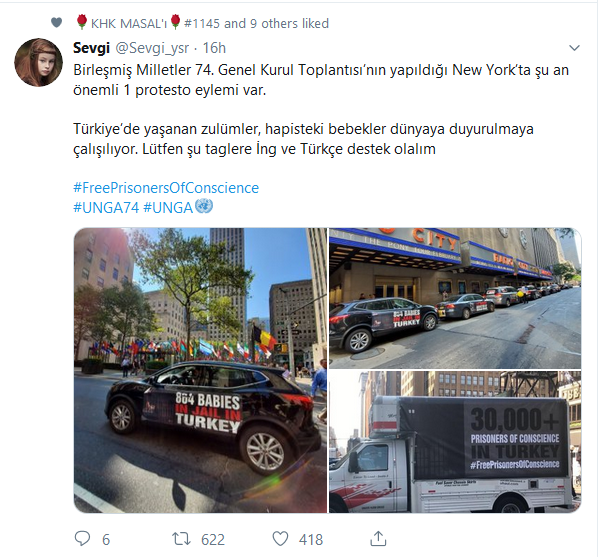
Task: Click the UN emblem emoji after #UNGA
Action: click(204, 206)
